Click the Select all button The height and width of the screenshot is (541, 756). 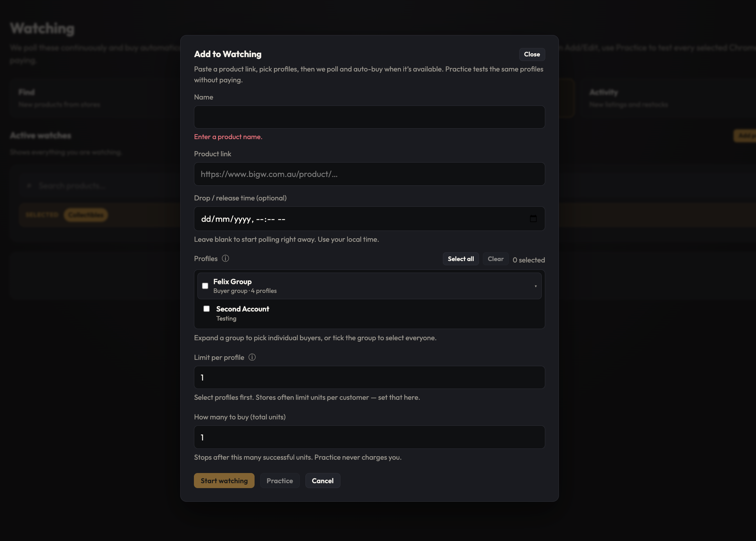(x=461, y=259)
